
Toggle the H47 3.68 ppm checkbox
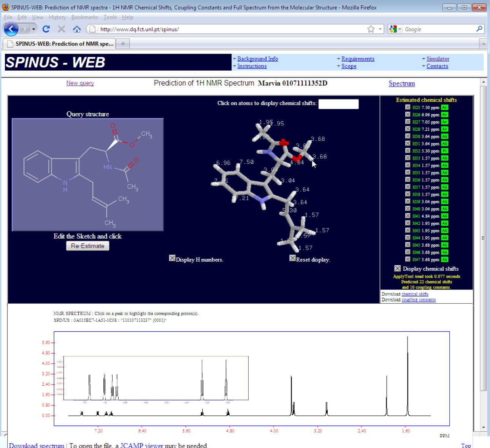[x=408, y=260]
